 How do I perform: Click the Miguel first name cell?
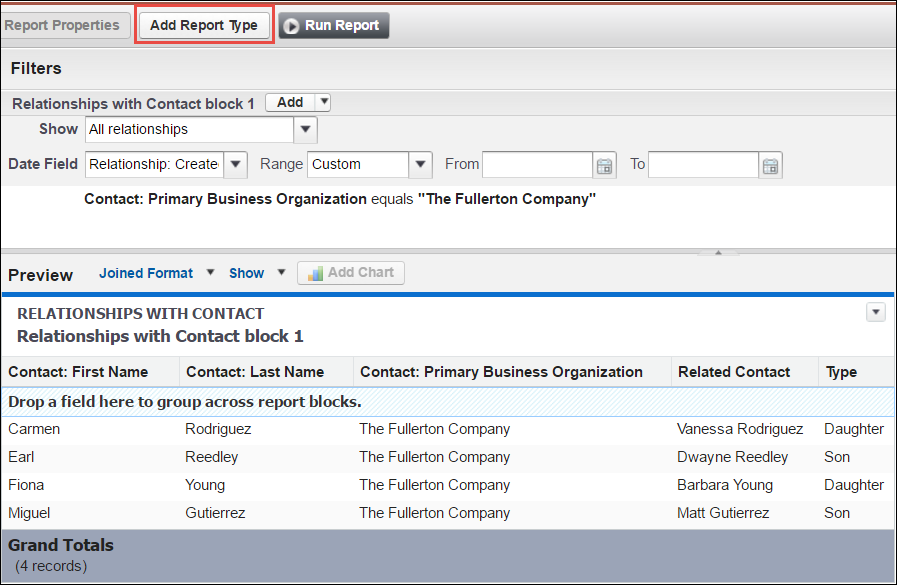(29, 513)
